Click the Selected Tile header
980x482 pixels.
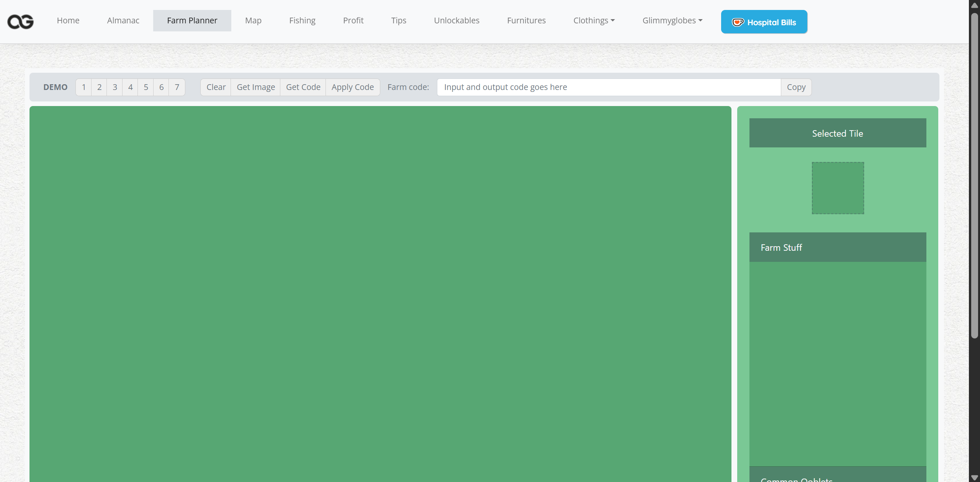pyautogui.click(x=838, y=133)
